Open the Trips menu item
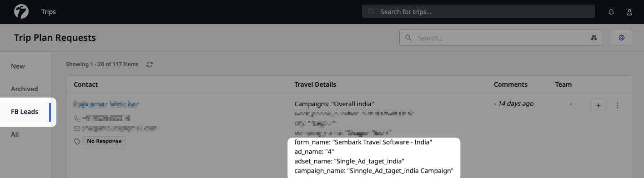The image size is (644, 178). click(x=49, y=12)
